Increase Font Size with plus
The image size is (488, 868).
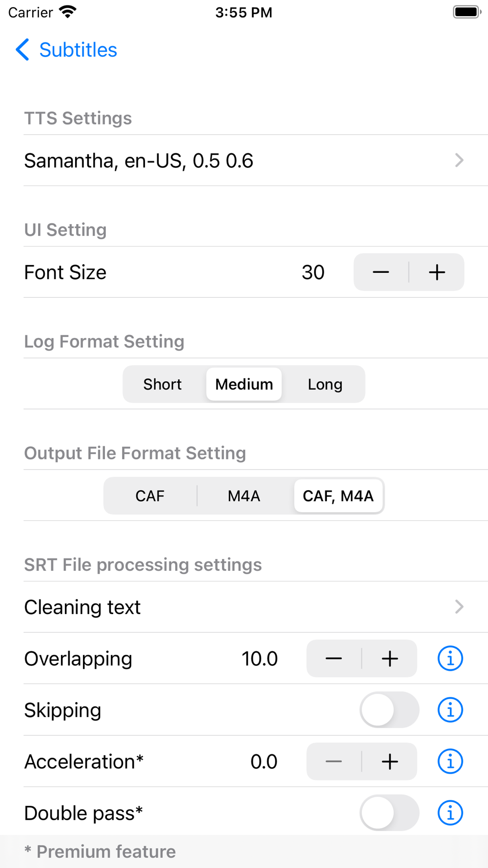coord(437,272)
